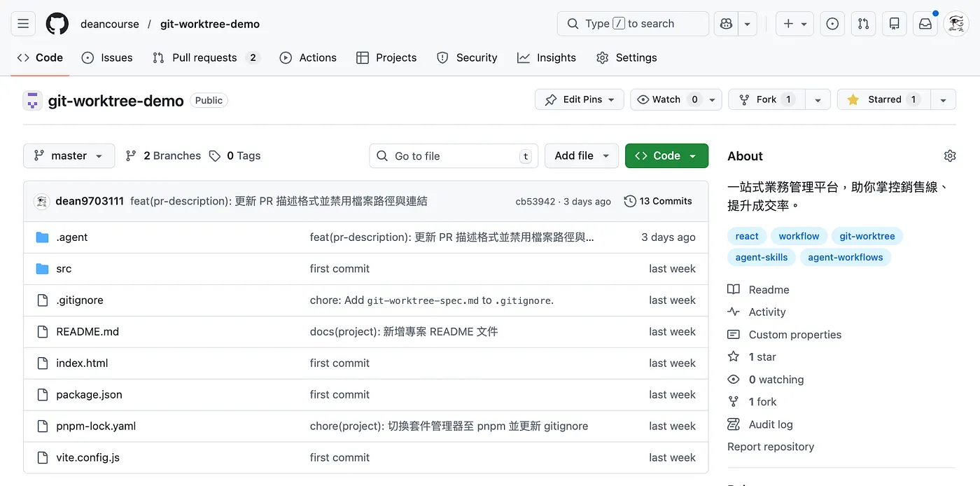Viewport: 980px width, 486px height.
Task: Open the .agent folder
Action: point(71,237)
